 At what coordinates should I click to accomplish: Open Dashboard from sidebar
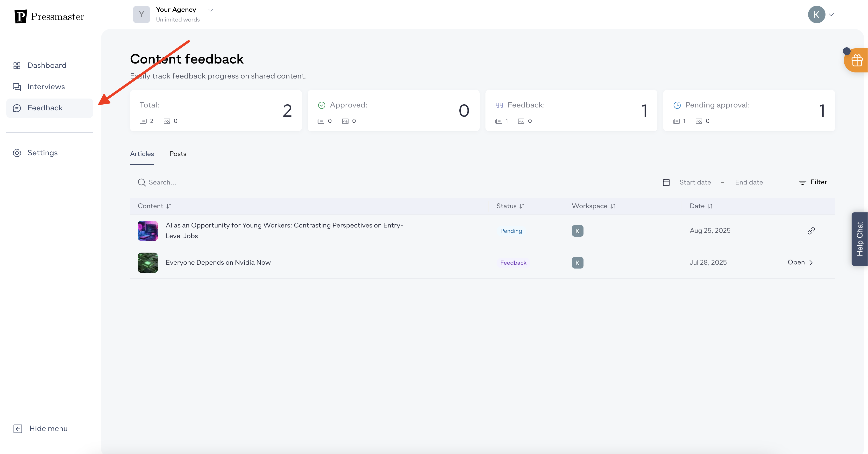47,65
